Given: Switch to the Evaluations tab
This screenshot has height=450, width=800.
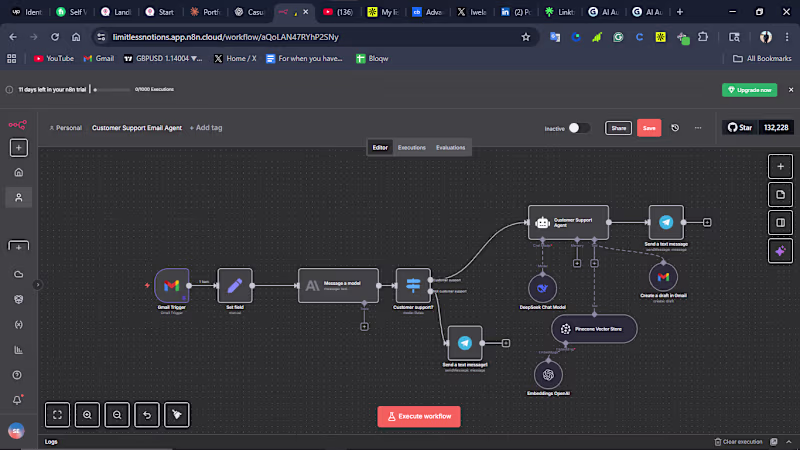Looking at the screenshot, I should 451,147.
